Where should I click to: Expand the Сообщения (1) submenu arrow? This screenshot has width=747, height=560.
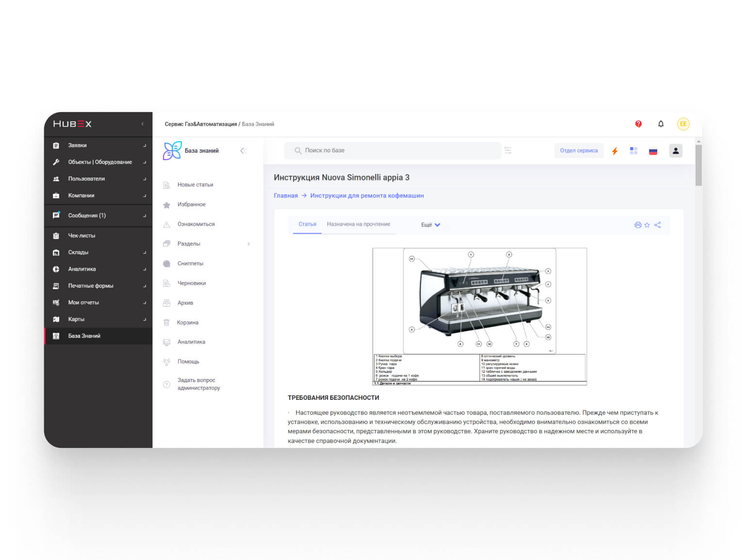[144, 215]
